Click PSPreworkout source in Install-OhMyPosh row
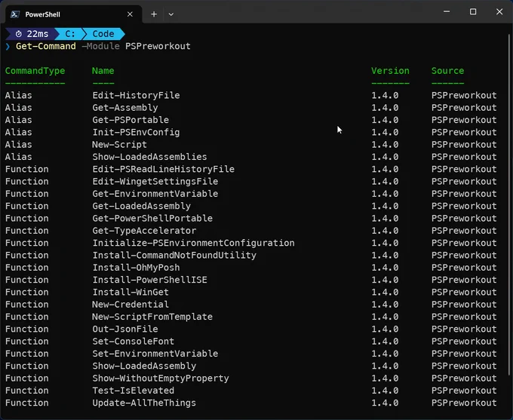This screenshot has height=420, width=513. click(464, 268)
